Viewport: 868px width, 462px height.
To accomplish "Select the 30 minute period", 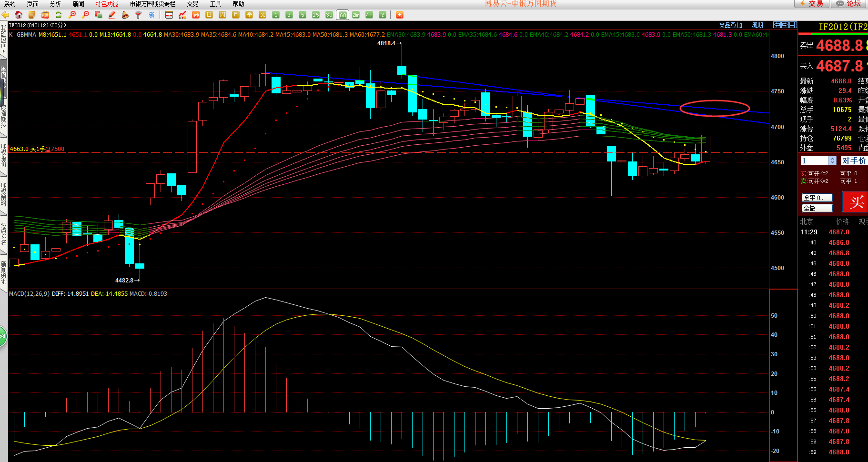I will [x=329, y=15].
